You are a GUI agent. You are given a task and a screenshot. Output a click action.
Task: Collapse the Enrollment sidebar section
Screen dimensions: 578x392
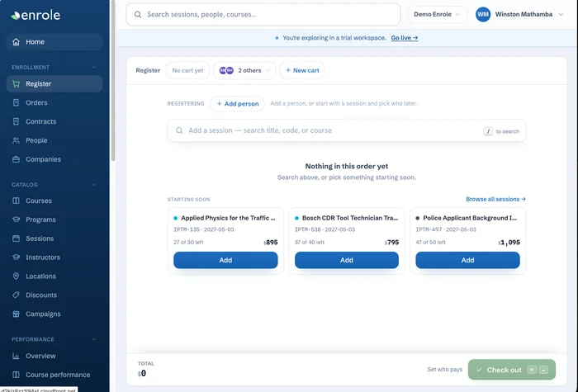[93, 68]
